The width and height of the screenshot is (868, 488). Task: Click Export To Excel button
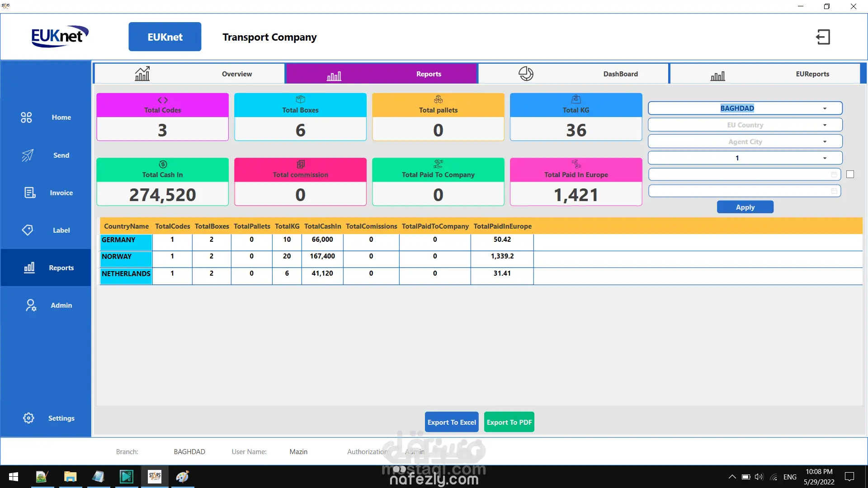point(452,422)
